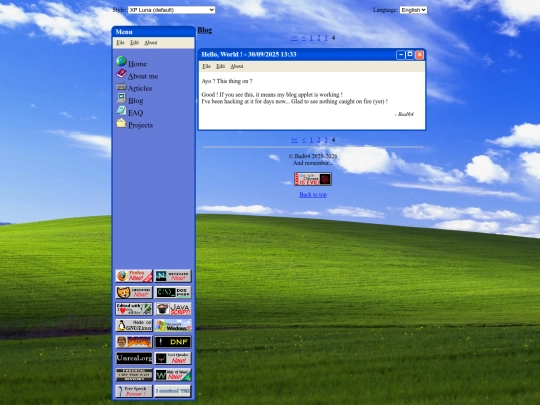Click the keyboard icon beside Articles
The height and width of the screenshot is (405, 540).
(x=121, y=86)
